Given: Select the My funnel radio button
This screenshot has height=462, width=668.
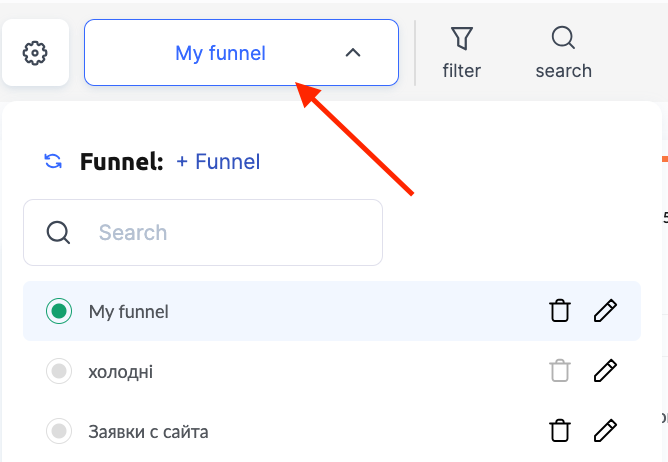Looking at the screenshot, I should [x=59, y=311].
